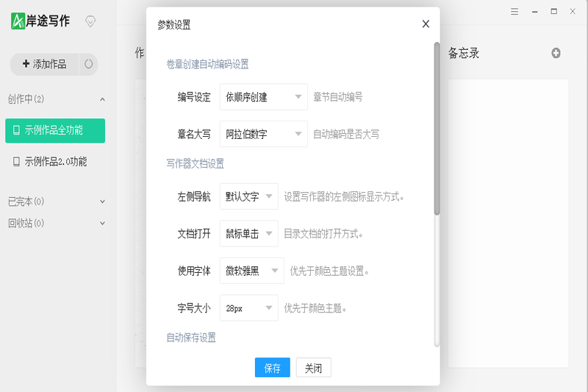Open the 文档打开 dropdown
This screenshot has height=392, width=588.
click(x=249, y=233)
